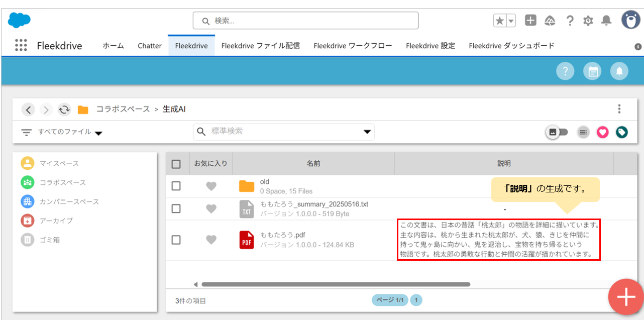Expand the favorites list dropdown arrow
The width and height of the screenshot is (644, 320).
point(511,21)
